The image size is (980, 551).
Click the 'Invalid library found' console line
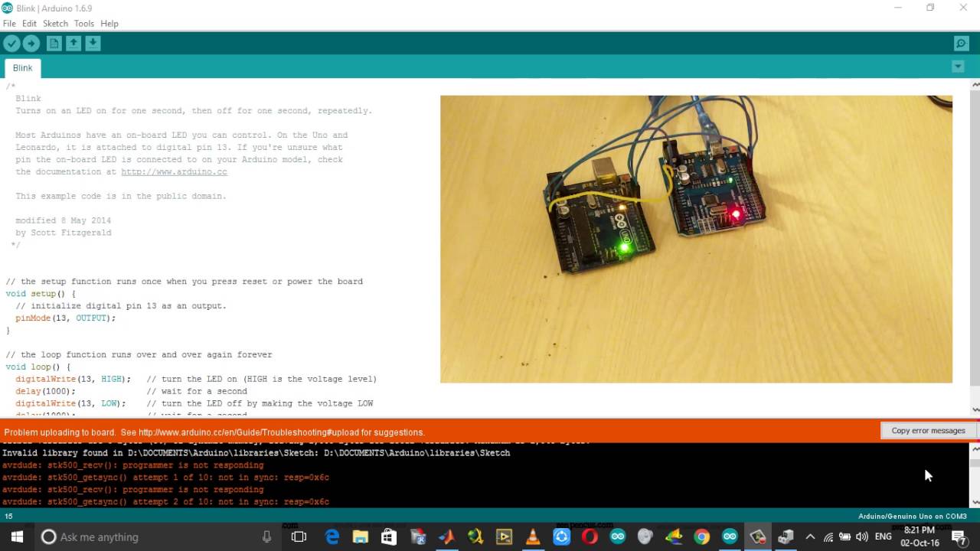(256, 453)
